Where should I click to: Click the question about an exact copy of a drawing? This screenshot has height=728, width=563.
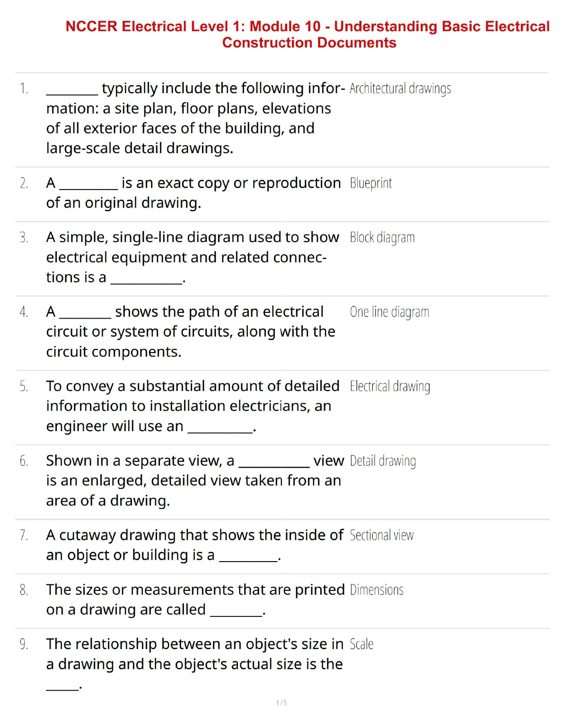click(x=193, y=193)
